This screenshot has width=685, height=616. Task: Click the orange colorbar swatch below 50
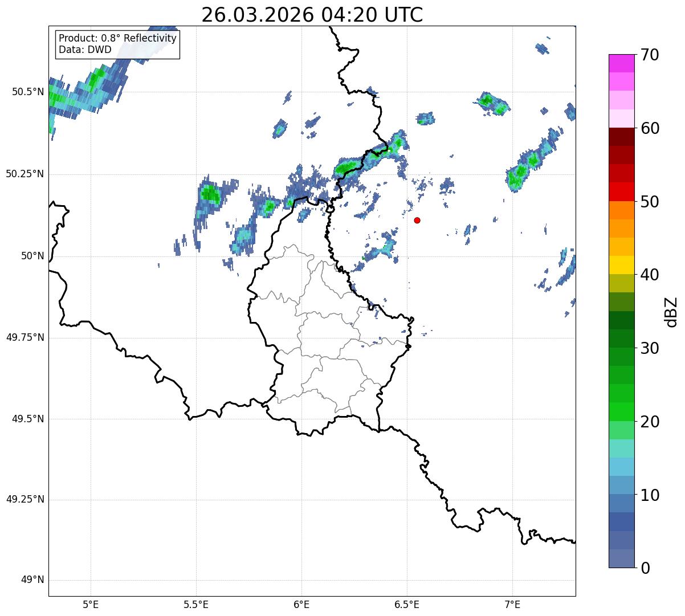[x=622, y=210]
